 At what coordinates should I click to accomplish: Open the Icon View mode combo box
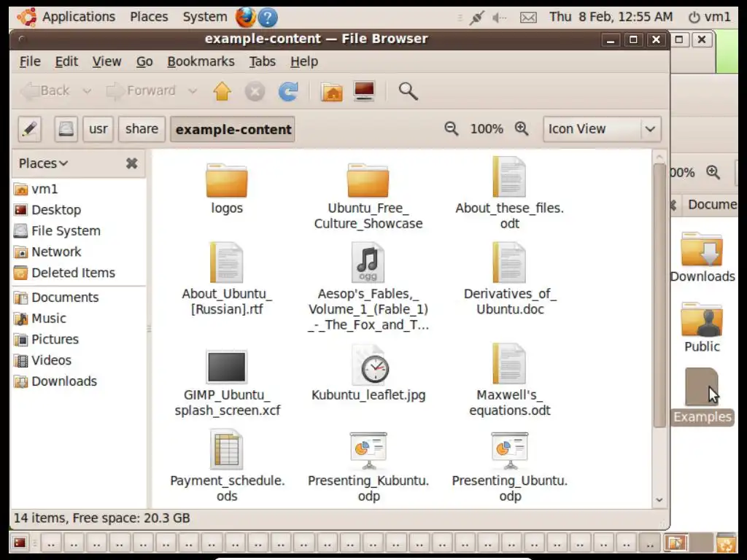tap(602, 129)
